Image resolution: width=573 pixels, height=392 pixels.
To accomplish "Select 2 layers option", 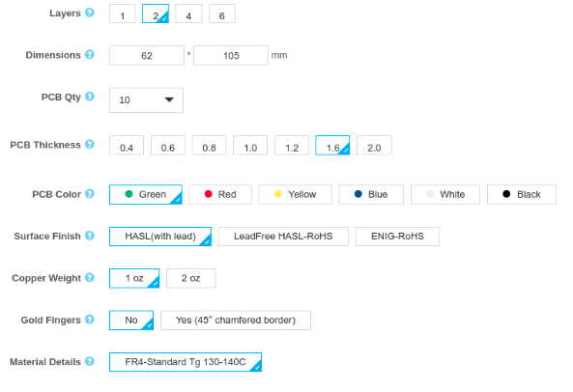I will 156,14.
